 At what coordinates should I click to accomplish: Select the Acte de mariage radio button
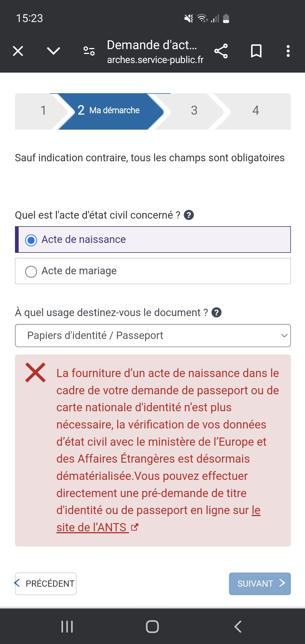pyautogui.click(x=31, y=272)
